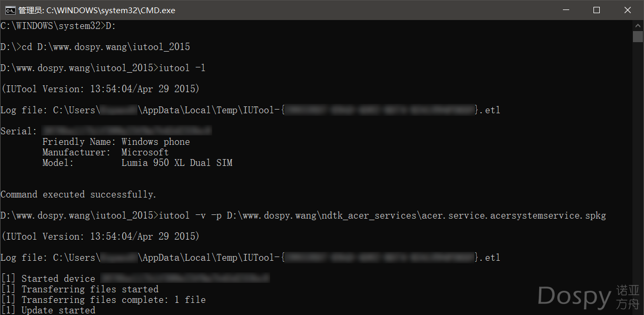Screen dimensions: 644x315
Task: Click the vertical scrollbar thumb
Action: click(x=638, y=36)
